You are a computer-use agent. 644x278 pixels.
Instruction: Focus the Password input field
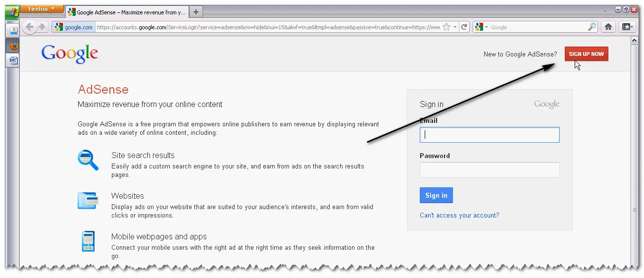tap(490, 170)
